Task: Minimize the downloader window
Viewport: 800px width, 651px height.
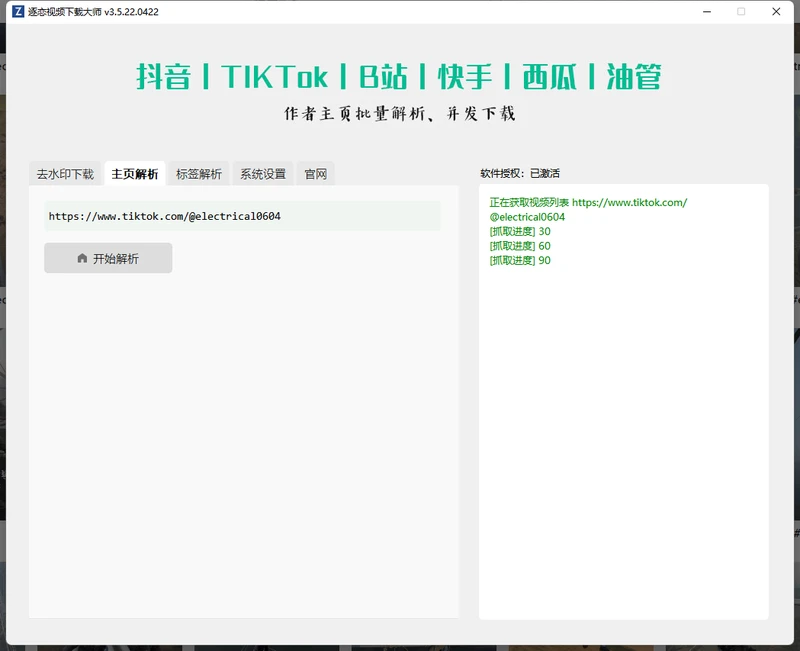Action: pos(707,11)
